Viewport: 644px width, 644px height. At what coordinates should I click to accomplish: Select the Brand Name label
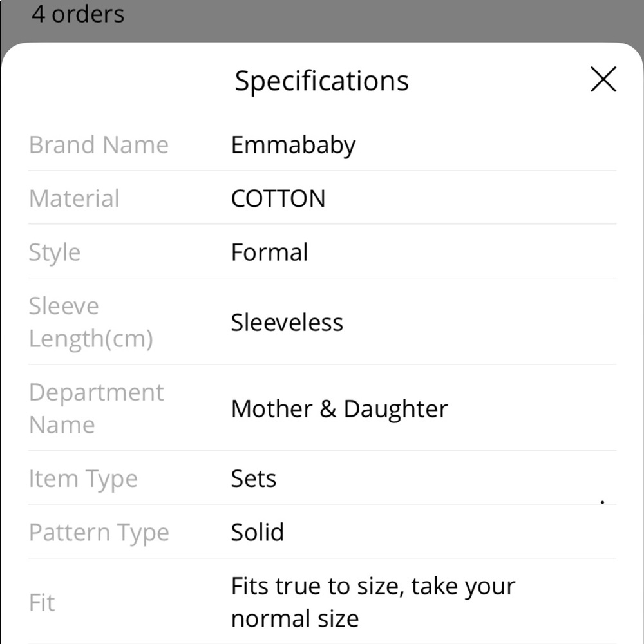tap(99, 145)
